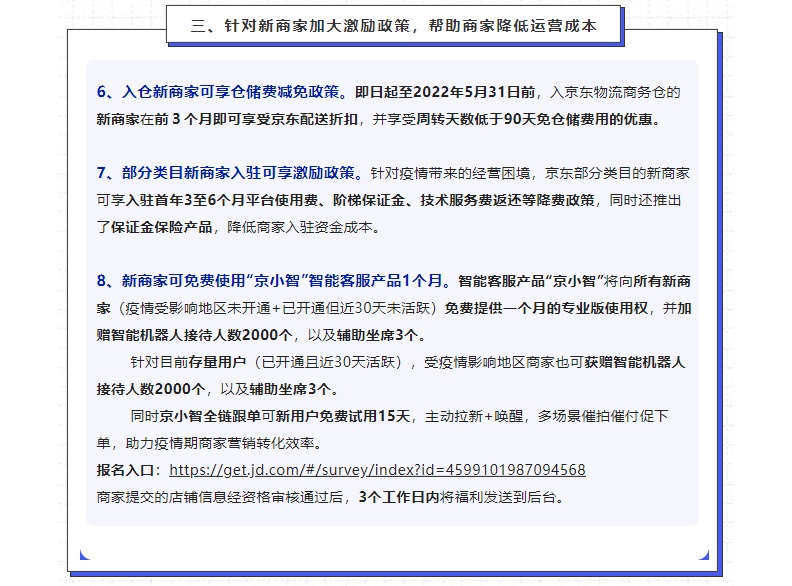Click the text '针对目前存量用户'
This screenshot has width=792, height=586.
(x=188, y=362)
